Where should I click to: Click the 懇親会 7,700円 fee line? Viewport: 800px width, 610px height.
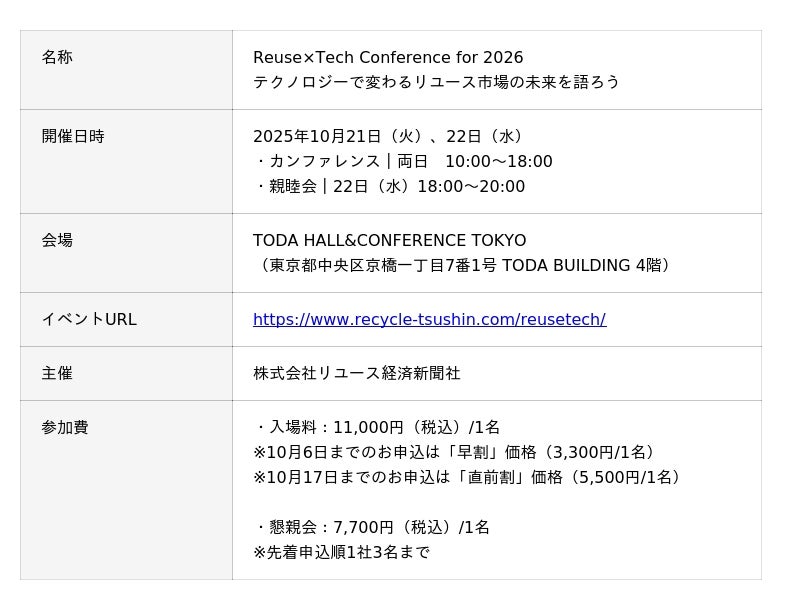372,527
